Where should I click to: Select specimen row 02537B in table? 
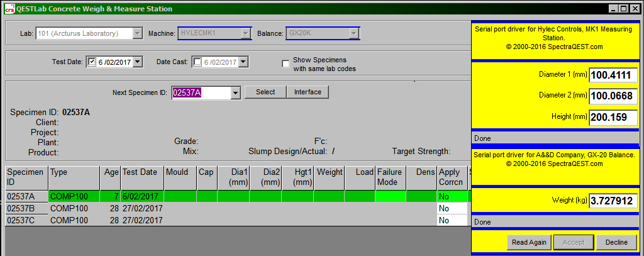point(25,208)
